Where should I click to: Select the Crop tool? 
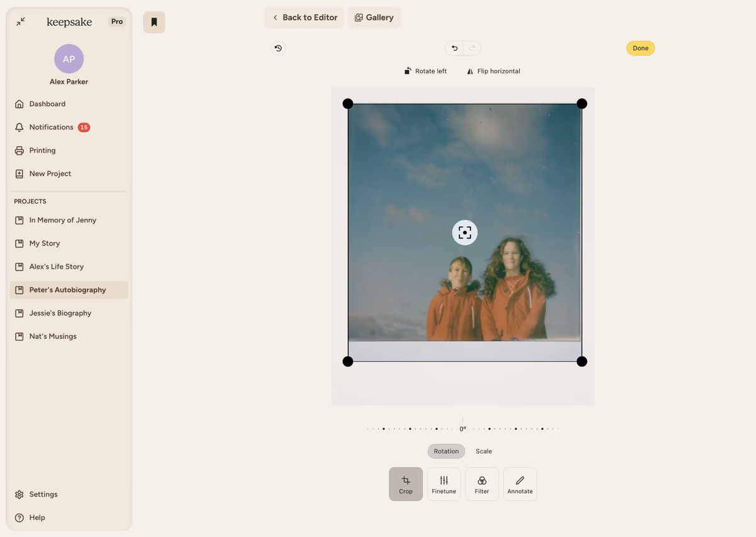click(406, 484)
